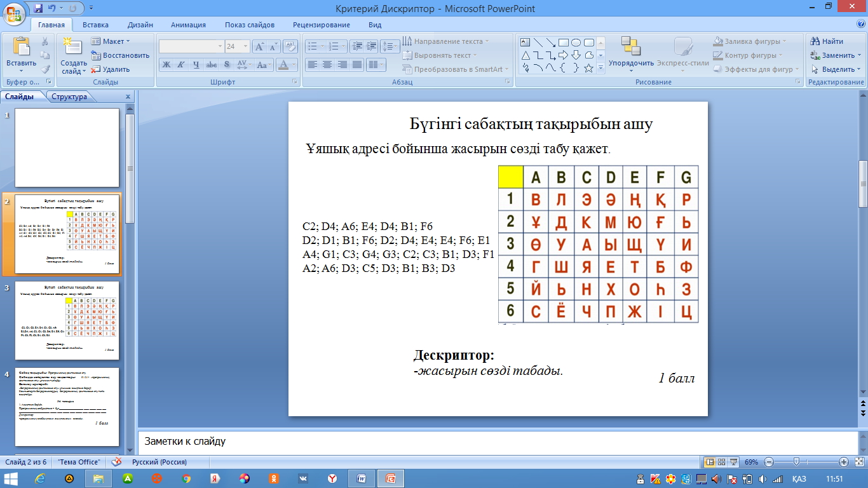
Task: Switch to Slide Sorter view
Action: coord(722,462)
